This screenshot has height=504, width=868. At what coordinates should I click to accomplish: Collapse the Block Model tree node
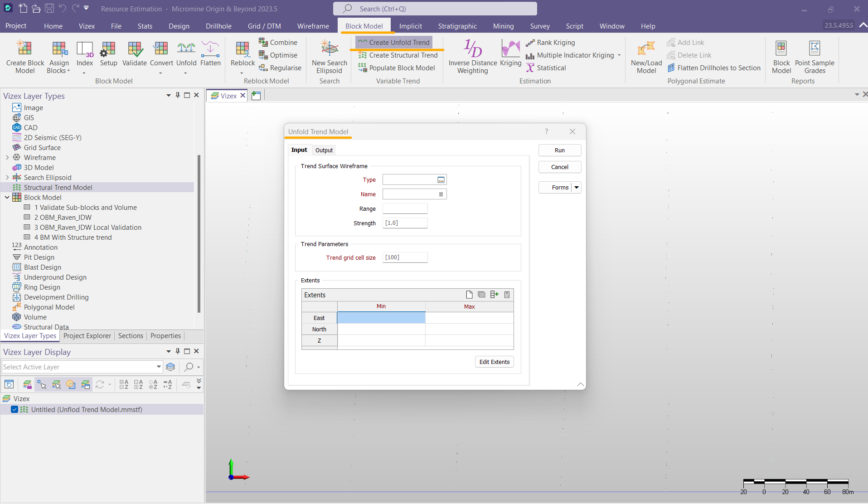(x=7, y=198)
